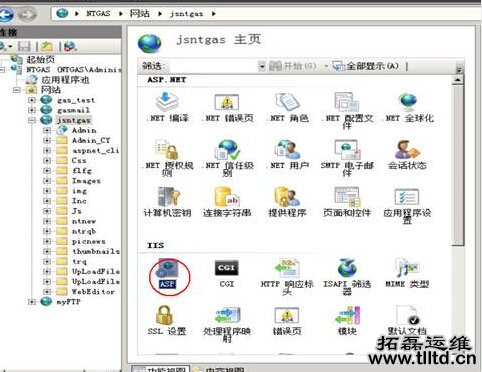
Task: Select the flfg folder
Action: click(x=82, y=171)
